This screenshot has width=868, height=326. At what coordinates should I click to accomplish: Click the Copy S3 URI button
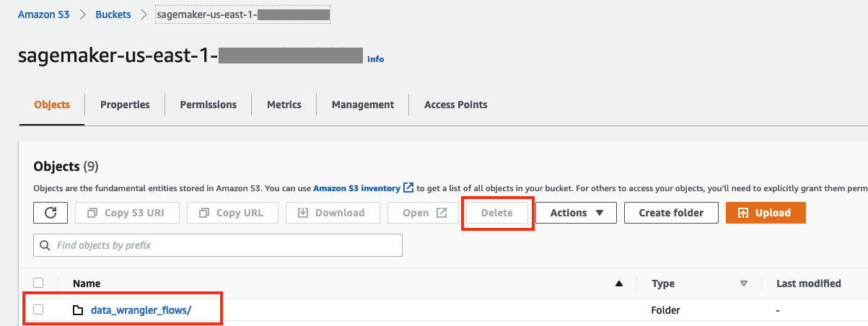click(x=128, y=213)
